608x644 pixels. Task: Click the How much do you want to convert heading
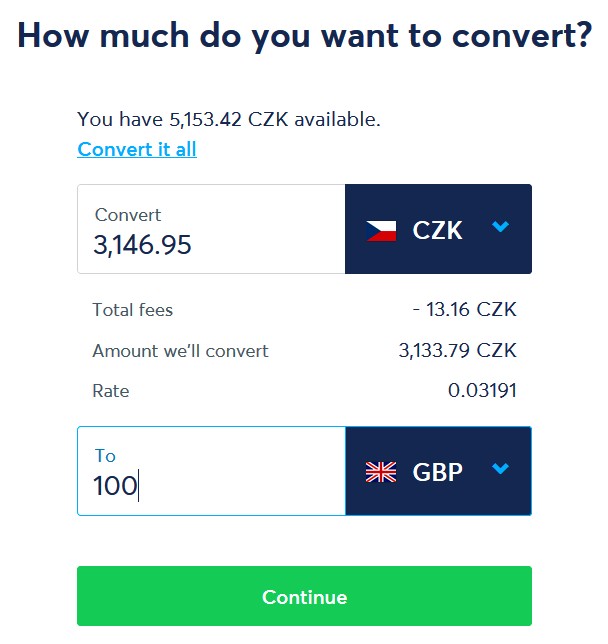tap(304, 36)
